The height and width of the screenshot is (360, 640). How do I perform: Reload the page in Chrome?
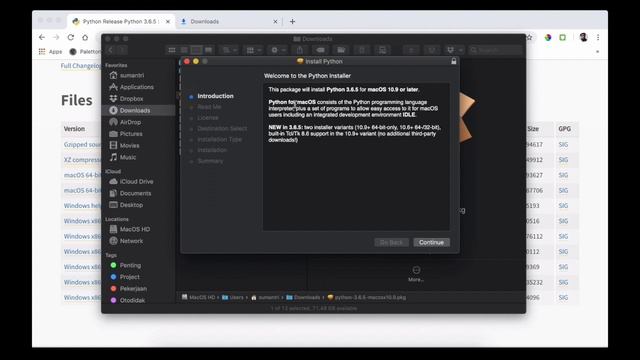(x=71, y=37)
